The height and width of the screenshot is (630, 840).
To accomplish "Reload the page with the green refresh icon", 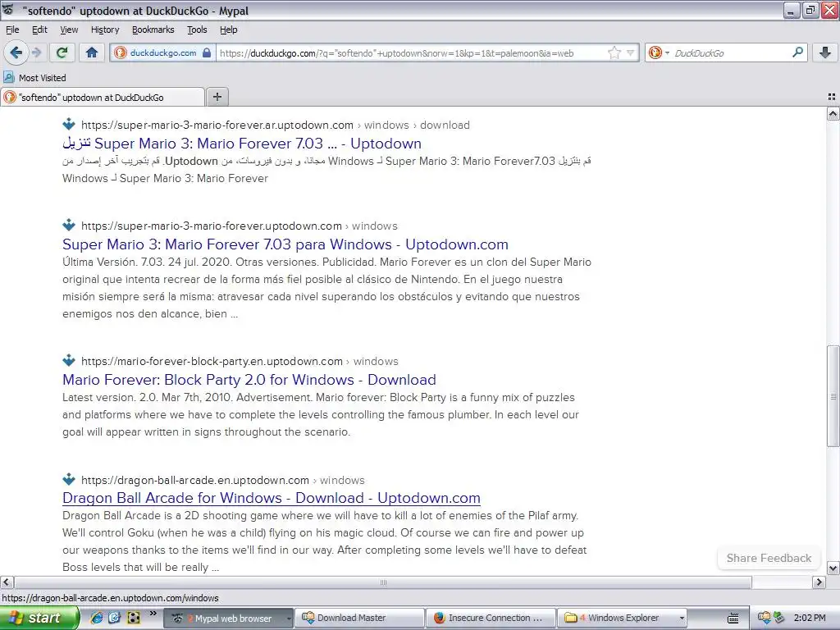I will (x=62, y=52).
